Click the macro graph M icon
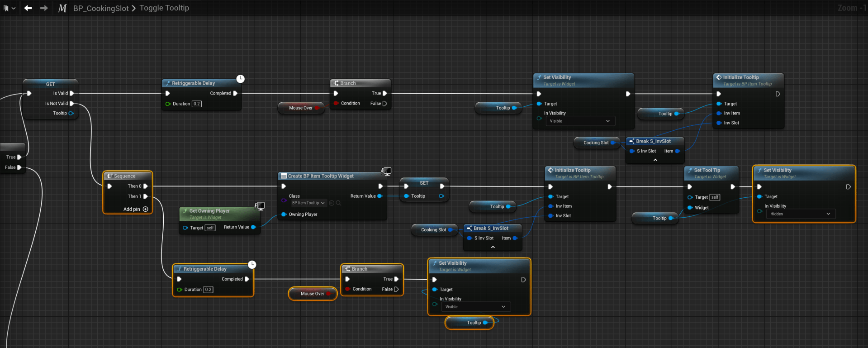 tap(62, 8)
